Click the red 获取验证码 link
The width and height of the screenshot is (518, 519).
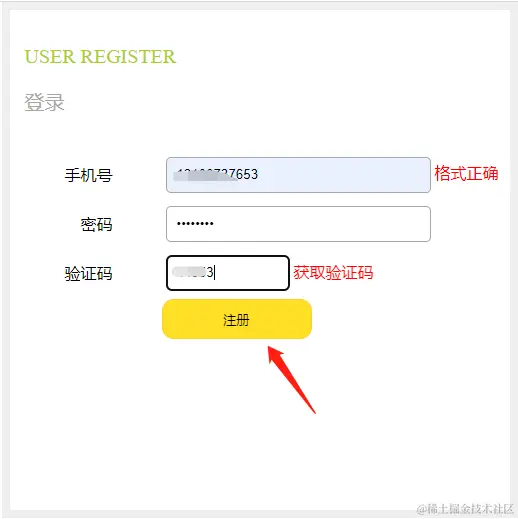333,273
